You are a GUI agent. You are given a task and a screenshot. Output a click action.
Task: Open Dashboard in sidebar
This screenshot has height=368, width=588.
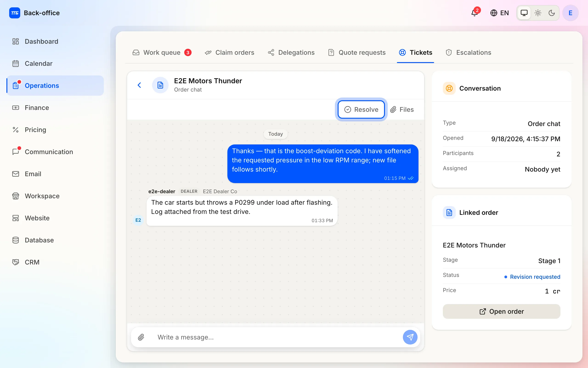[55, 41]
